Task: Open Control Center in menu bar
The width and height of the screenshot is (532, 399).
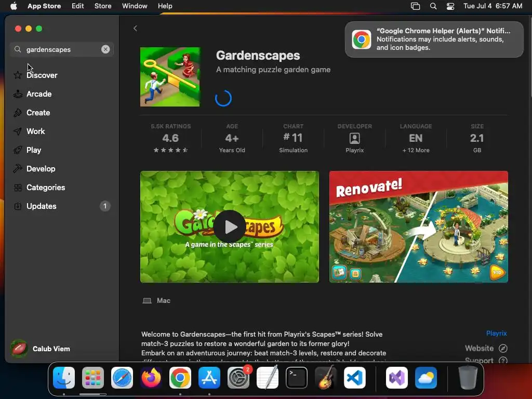Action: pos(450,6)
